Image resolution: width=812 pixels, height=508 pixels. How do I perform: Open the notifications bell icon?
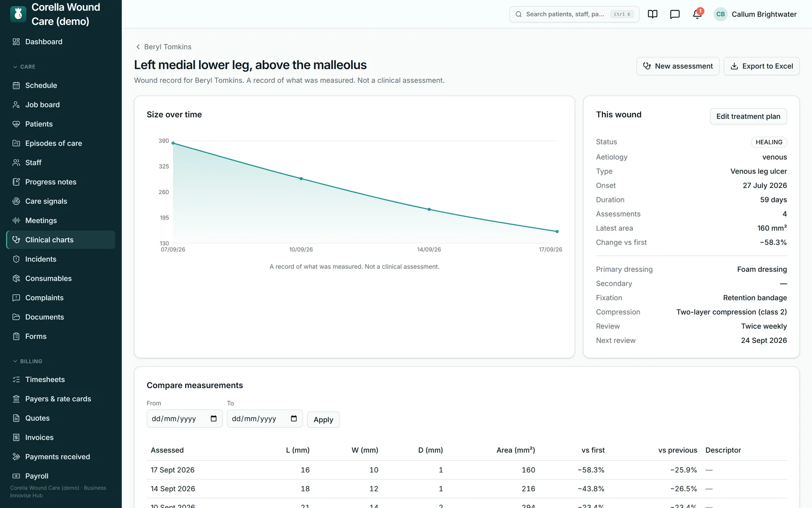tap(697, 14)
